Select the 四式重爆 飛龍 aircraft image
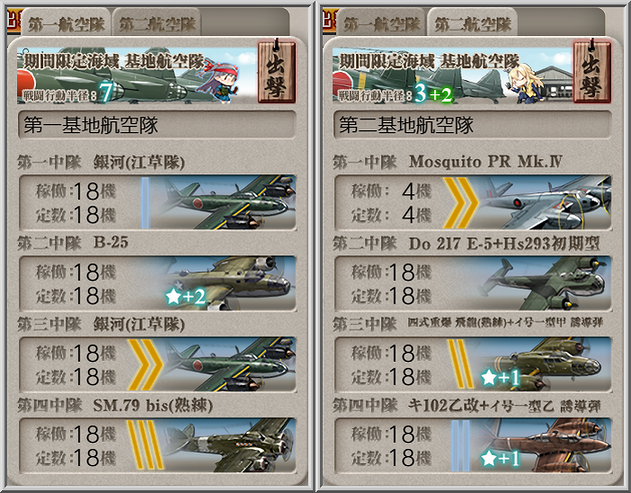The height and width of the screenshot is (493, 631). [x=545, y=364]
